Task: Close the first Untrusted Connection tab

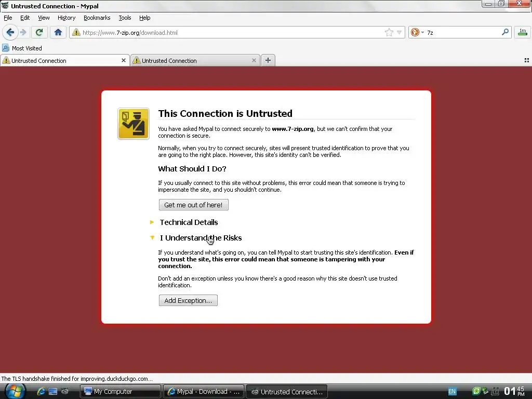Action: pos(124,60)
